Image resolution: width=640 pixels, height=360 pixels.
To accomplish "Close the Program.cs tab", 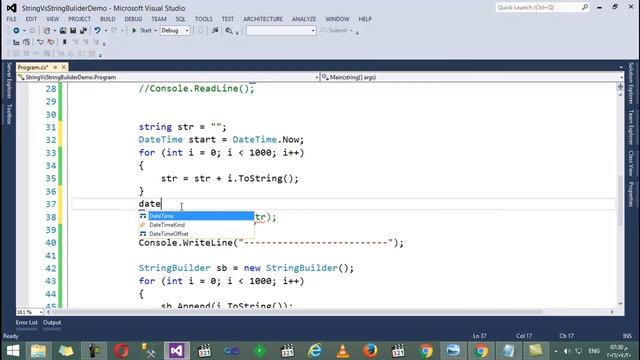I will tap(64, 67).
